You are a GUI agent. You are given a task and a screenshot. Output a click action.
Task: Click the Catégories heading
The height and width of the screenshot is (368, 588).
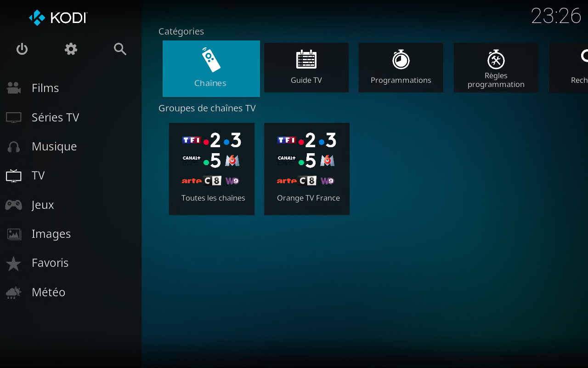(x=181, y=32)
